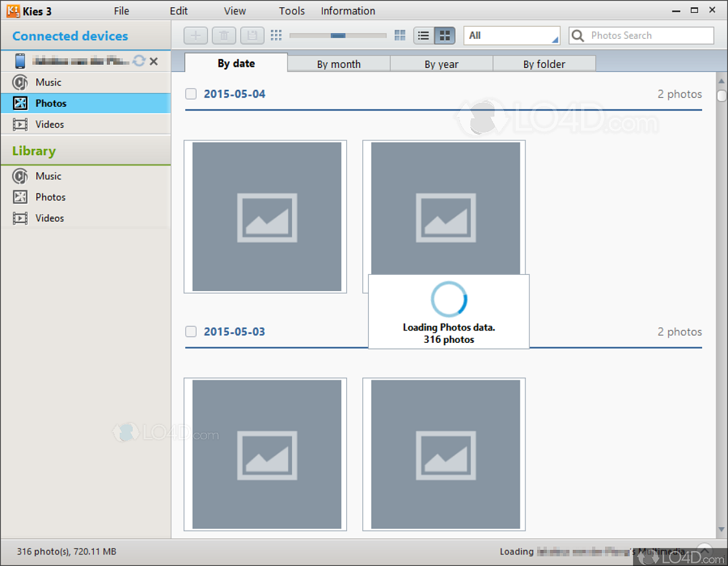Select second photo thumbnail under 2015-05-03
This screenshot has height=566, width=728.
point(444,454)
